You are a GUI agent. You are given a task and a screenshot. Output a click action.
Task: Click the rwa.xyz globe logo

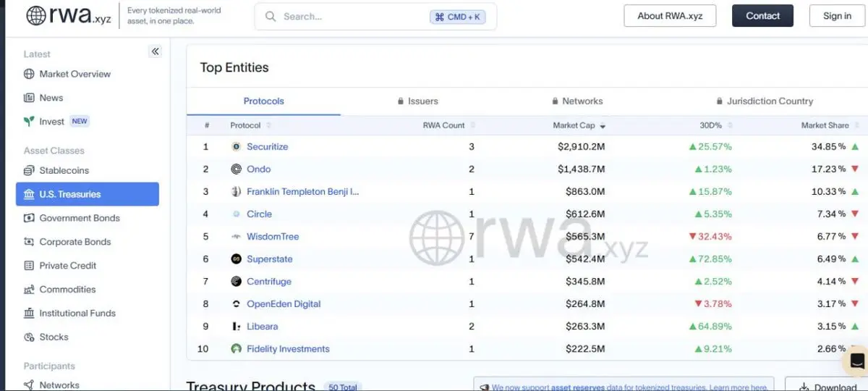36,15
